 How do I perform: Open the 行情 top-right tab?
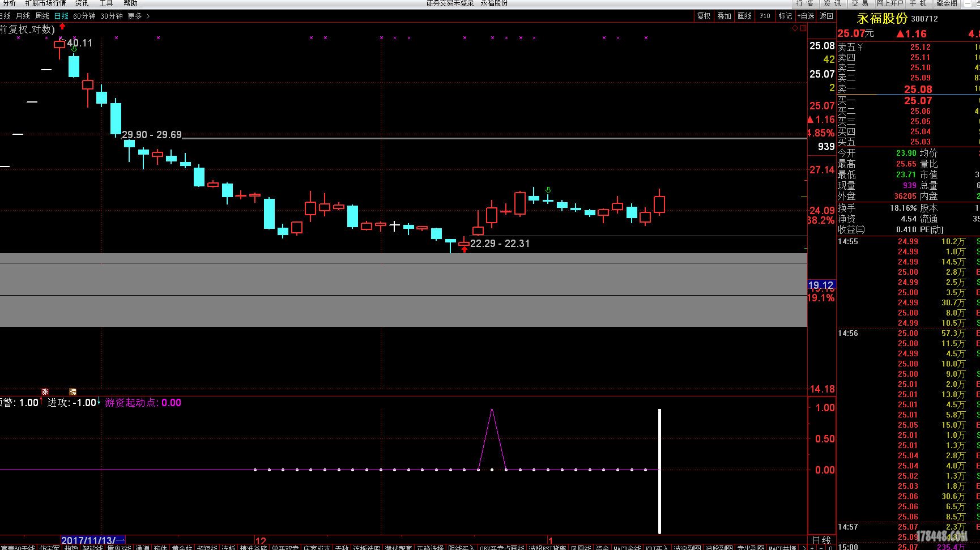[805, 3]
